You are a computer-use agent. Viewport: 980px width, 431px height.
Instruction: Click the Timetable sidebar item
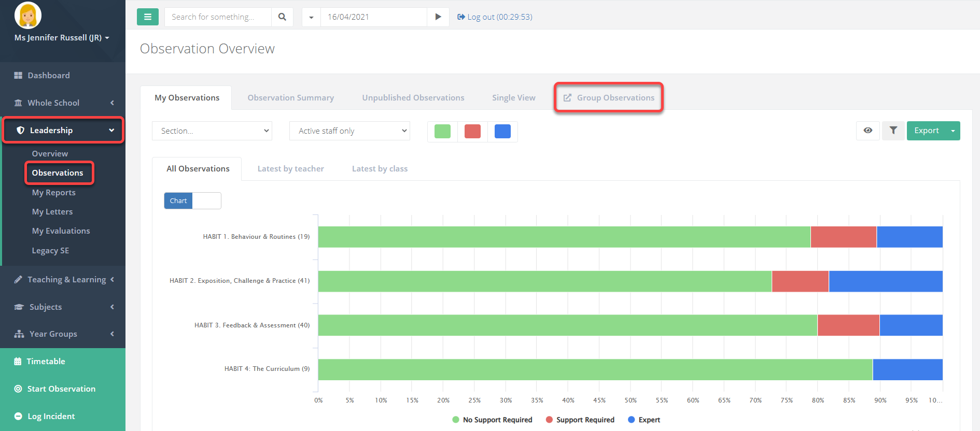(x=63, y=362)
